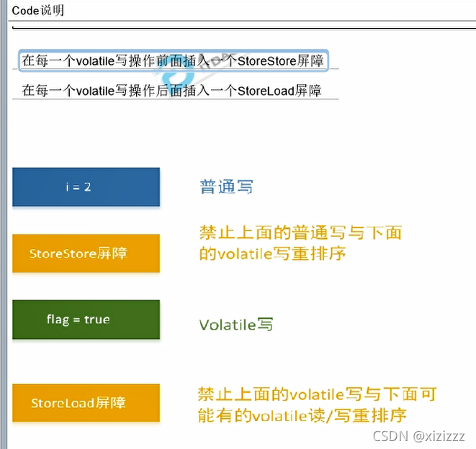Select the orange 'StoreStore屏障' box
The image size is (476, 449).
point(86,253)
